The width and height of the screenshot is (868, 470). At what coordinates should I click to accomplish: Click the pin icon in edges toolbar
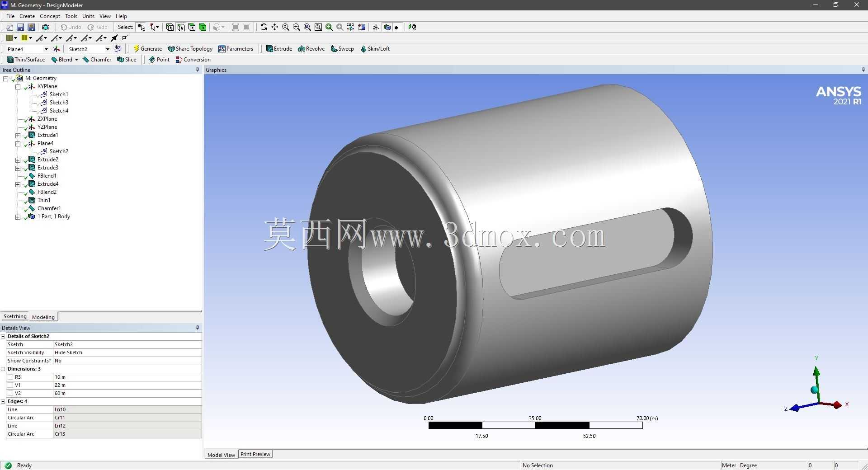(x=114, y=38)
